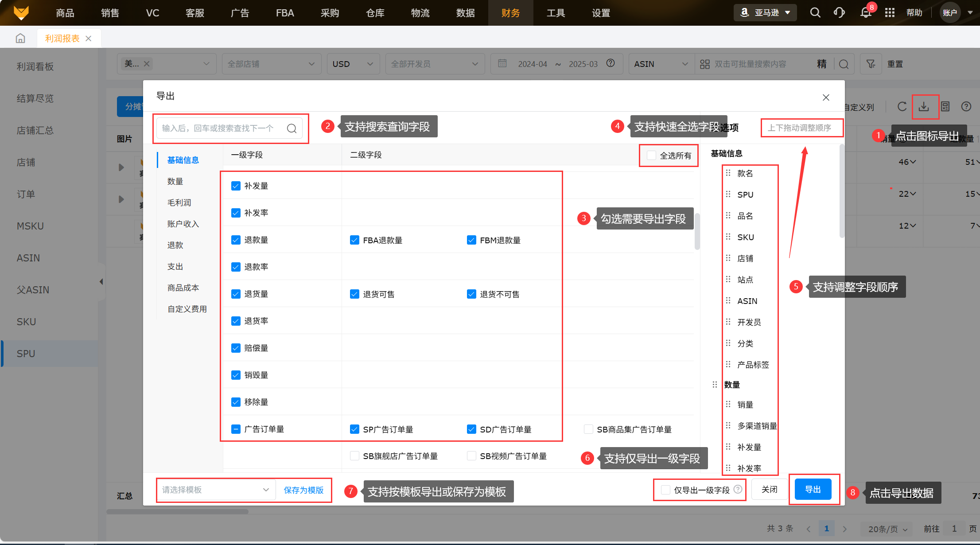This screenshot has width=980, height=545.
Task: Open the notification bell icon
Action: point(865,13)
